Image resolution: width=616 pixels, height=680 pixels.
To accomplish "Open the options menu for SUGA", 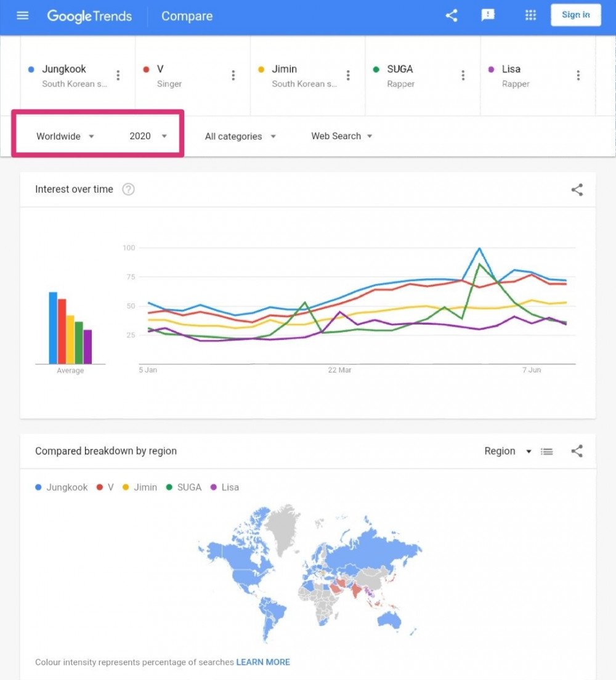I will click(463, 75).
